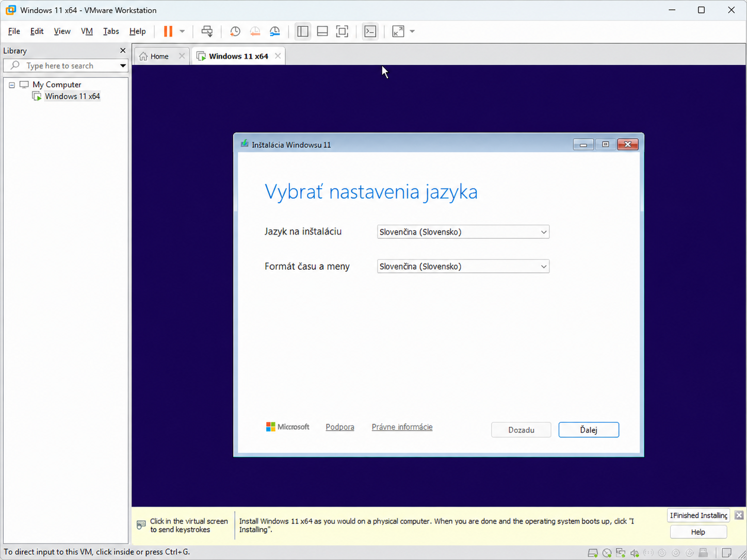Click the Dozadu button
The image size is (747, 560).
(521, 430)
